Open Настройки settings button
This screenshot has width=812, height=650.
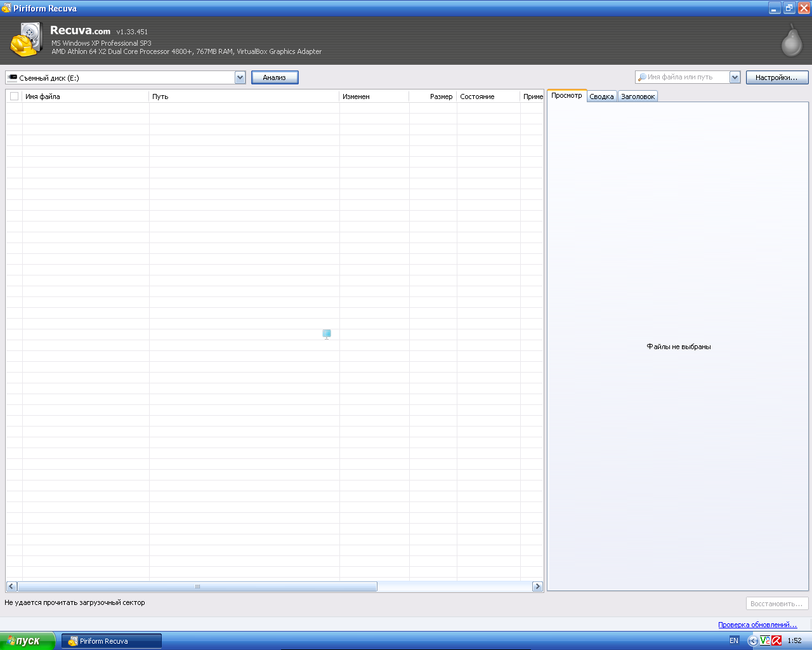777,77
